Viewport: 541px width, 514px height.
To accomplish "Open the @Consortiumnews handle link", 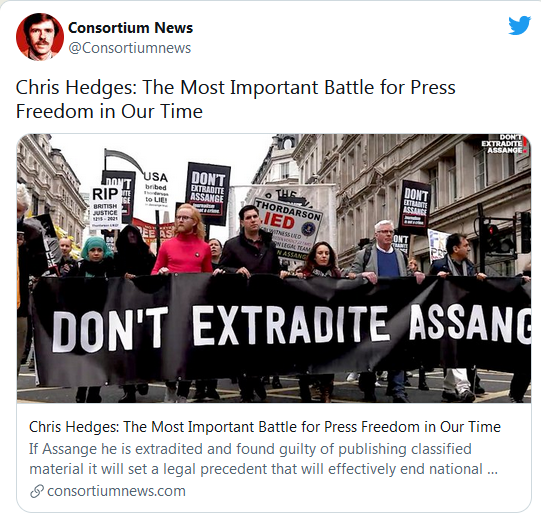I will 129,48.
